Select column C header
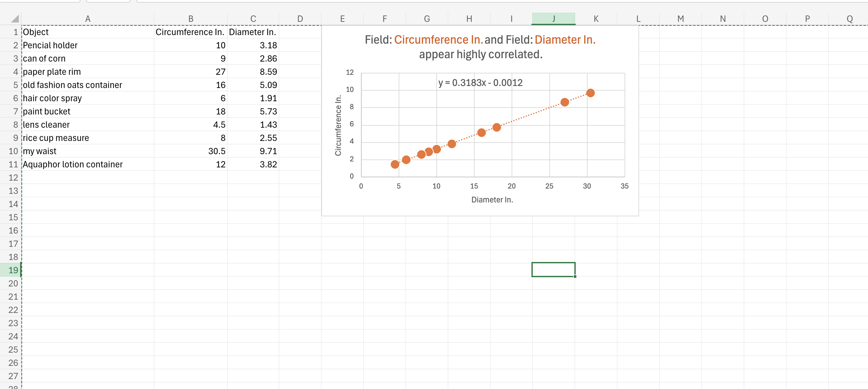This screenshot has width=868, height=389. coord(253,19)
